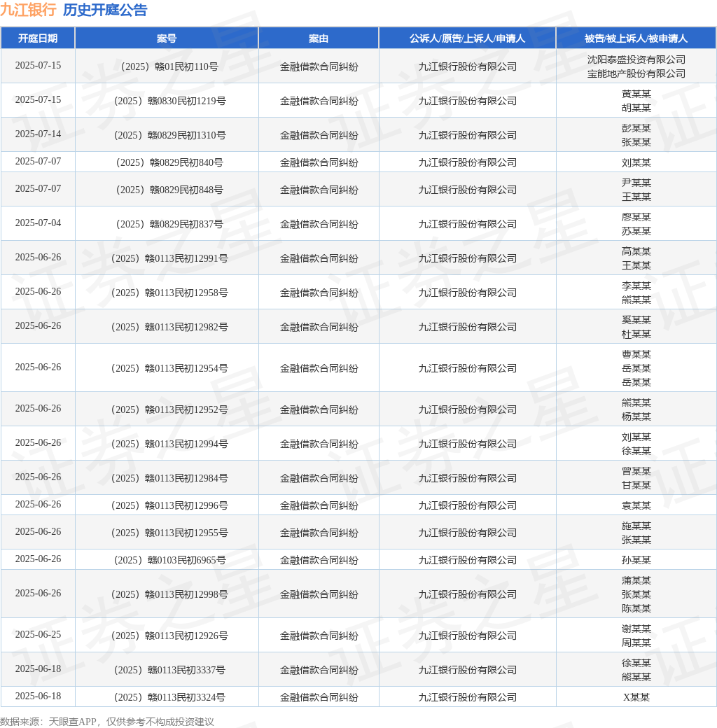Click defendant name 杜某某
Screen dimensions: 717x728
(x=636, y=335)
